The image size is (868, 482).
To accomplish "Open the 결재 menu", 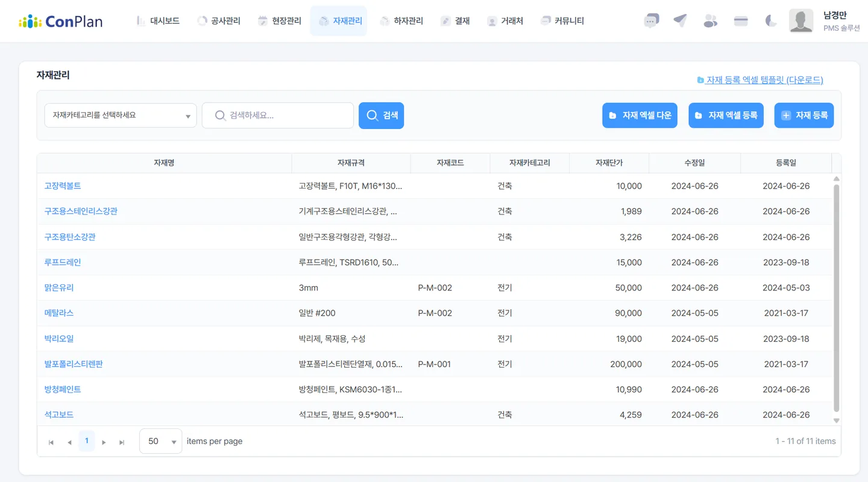I will pos(455,21).
